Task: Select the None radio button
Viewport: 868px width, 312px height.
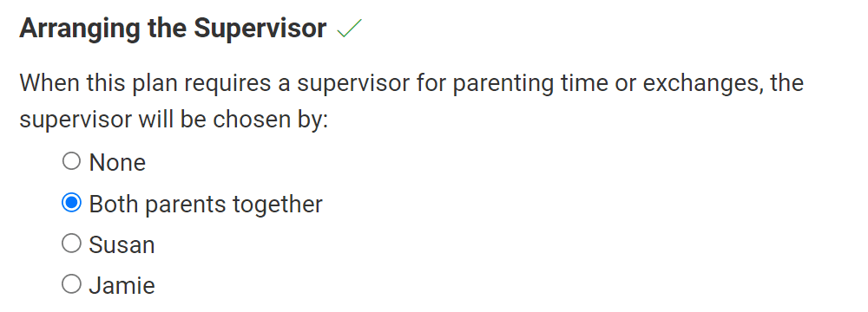Action: (71, 161)
